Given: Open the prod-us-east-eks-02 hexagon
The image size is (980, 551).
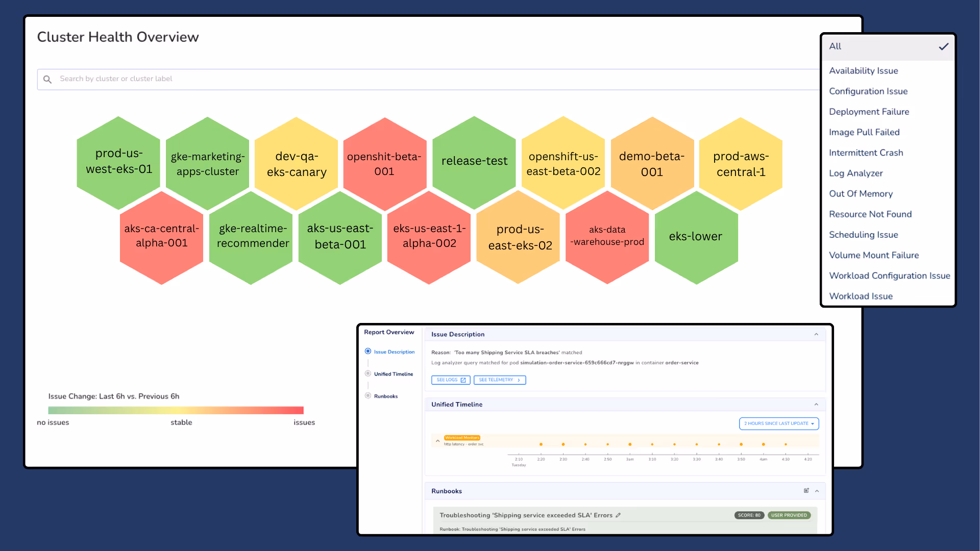Looking at the screenshot, I should coord(518,237).
